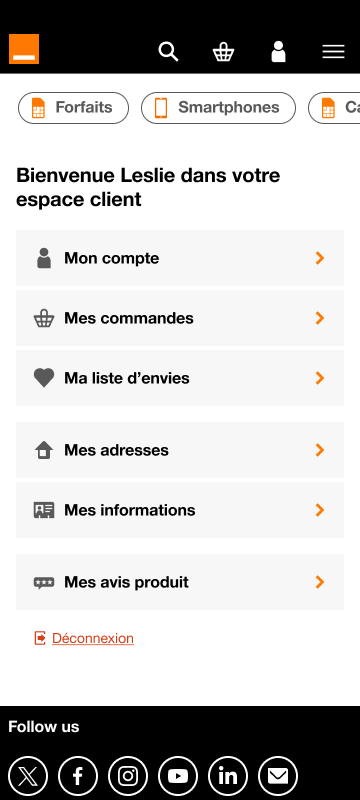Visit the X (Twitter) social icon
Viewport: 360px width, 800px height.
(x=28, y=776)
